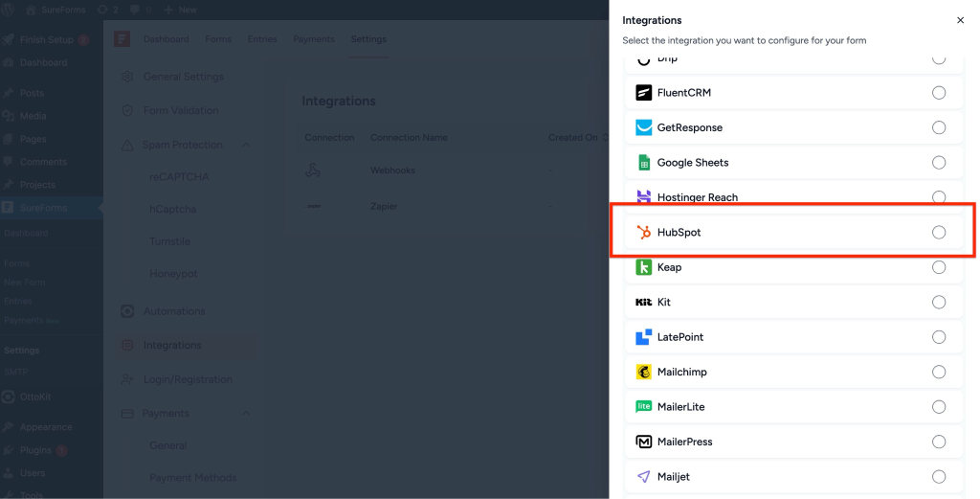Click the Keap logo icon
This screenshot has width=980, height=499.
point(643,267)
